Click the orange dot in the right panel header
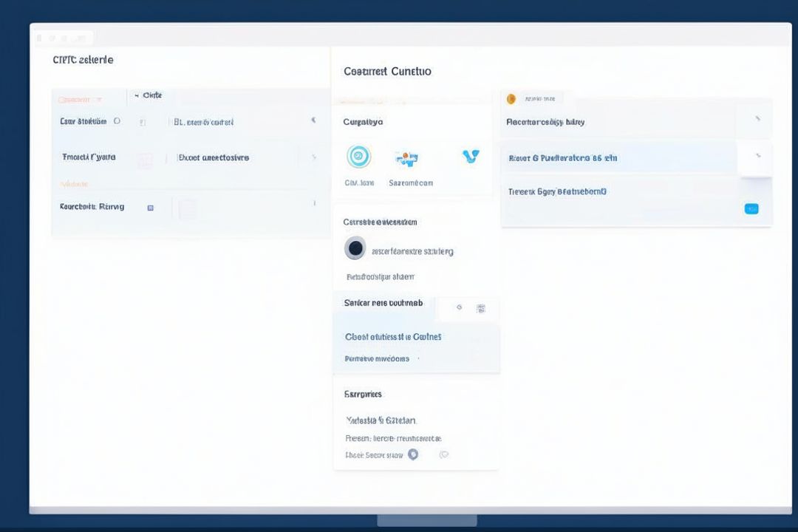Viewport: 798px width, 532px height. coord(511,99)
